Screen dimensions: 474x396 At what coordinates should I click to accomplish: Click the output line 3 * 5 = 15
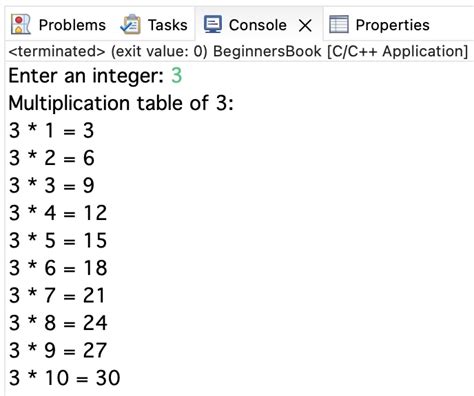pos(58,240)
